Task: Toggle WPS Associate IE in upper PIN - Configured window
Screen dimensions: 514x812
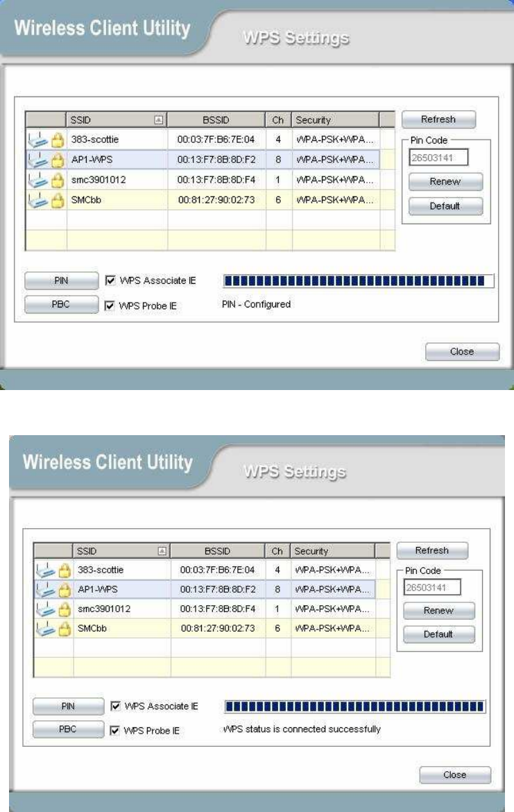Action: click(110, 280)
